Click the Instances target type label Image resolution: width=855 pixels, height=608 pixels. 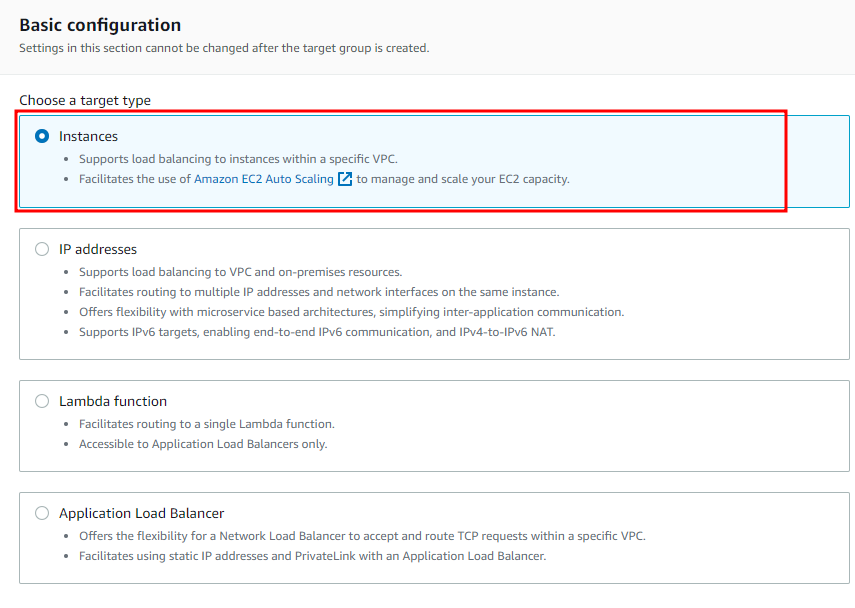pyautogui.click(x=88, y=136)
